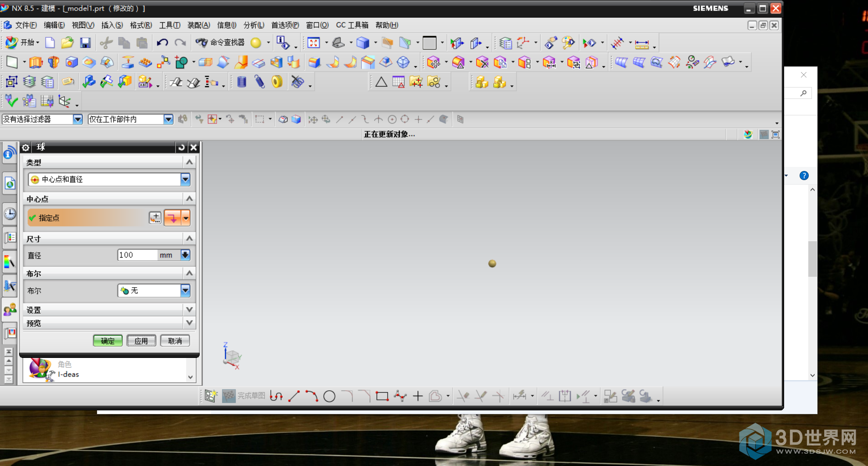
Task: Click the right window scrollbar thumb
Action: click(x=812, y=259)
